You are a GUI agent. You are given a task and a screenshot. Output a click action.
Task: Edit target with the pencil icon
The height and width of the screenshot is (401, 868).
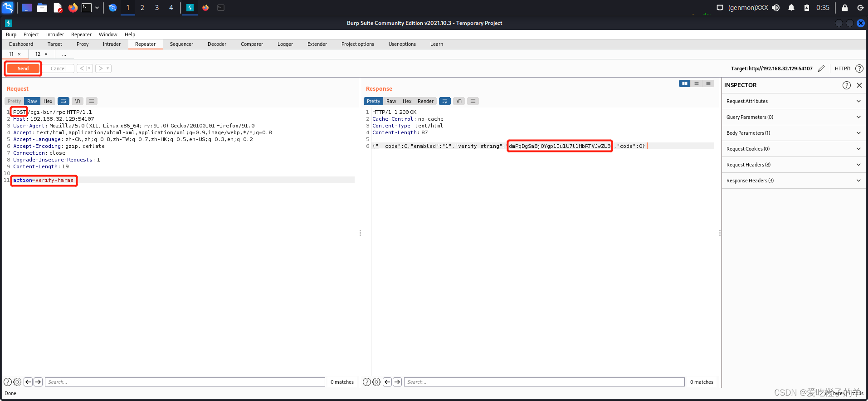(x=821, y=68)
